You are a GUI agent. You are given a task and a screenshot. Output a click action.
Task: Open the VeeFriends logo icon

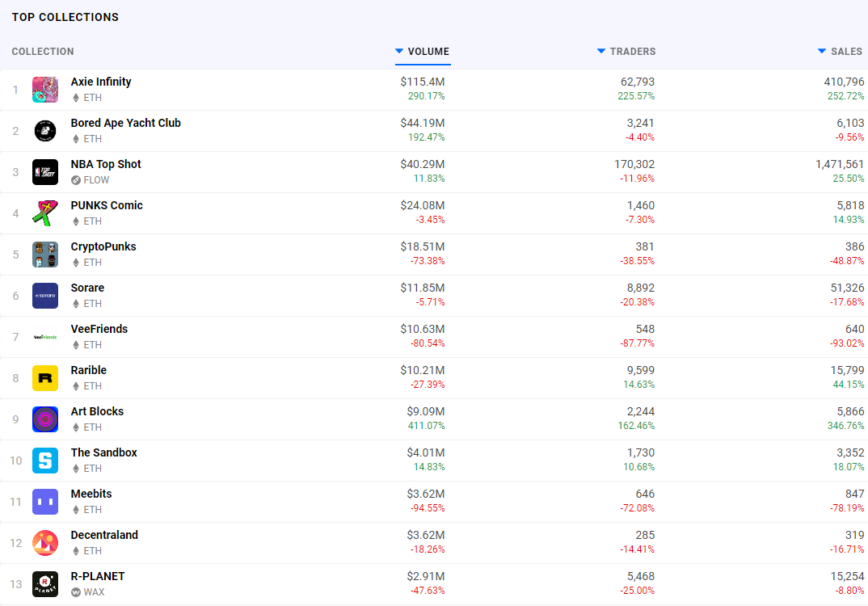(45, 337)
